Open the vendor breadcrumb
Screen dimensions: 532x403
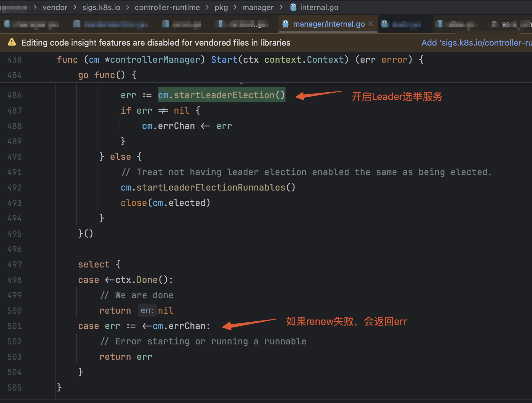pyautogui.click(x=55, y=7)
